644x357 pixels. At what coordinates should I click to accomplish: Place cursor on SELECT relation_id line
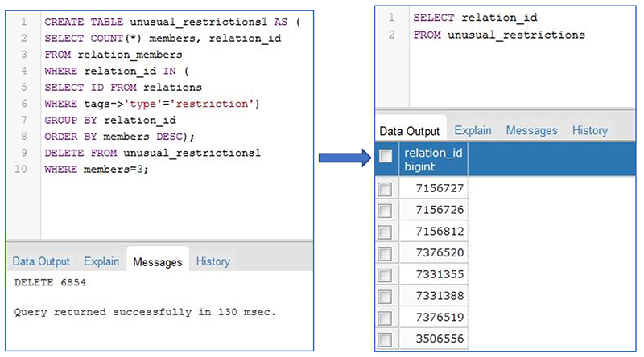point(475,17)
